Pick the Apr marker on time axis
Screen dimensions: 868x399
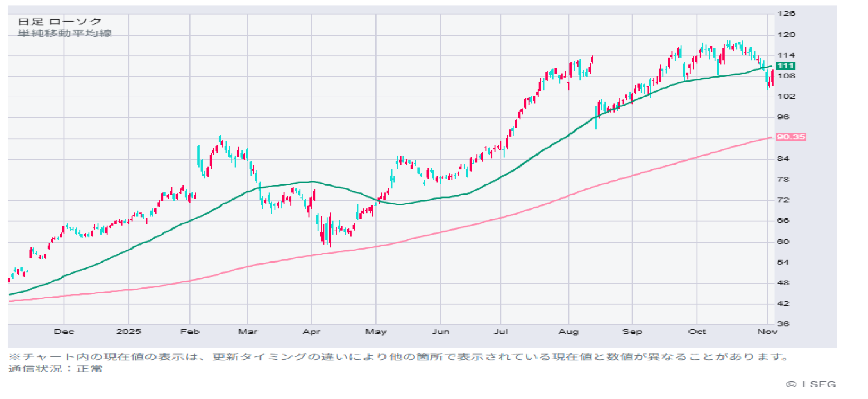(x=311, y=332)
